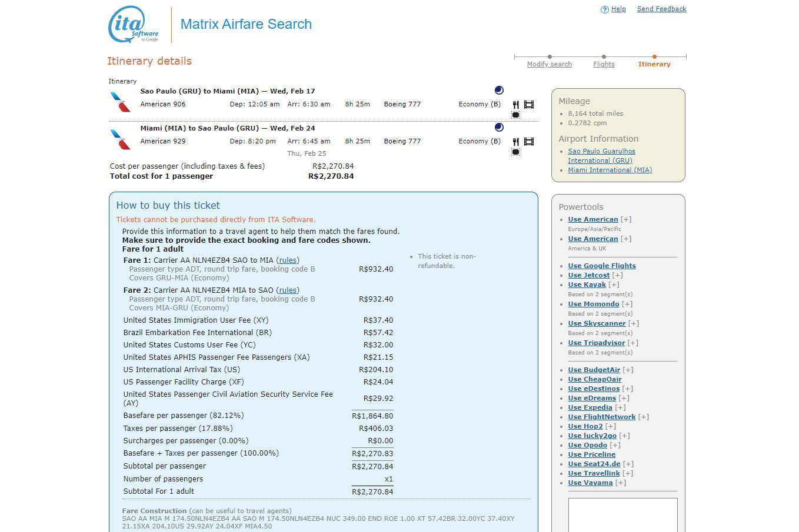
Task: Open Miami International (MIA) airport link
Action: pyautogui.click(x=610, y=170)
